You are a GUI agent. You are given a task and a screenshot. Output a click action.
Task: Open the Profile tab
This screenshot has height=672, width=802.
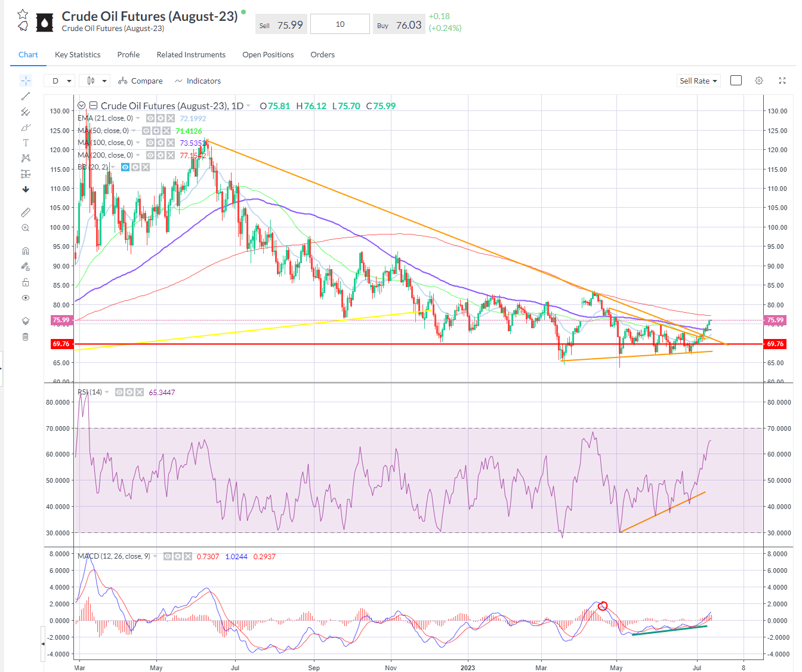coord(128,54)
